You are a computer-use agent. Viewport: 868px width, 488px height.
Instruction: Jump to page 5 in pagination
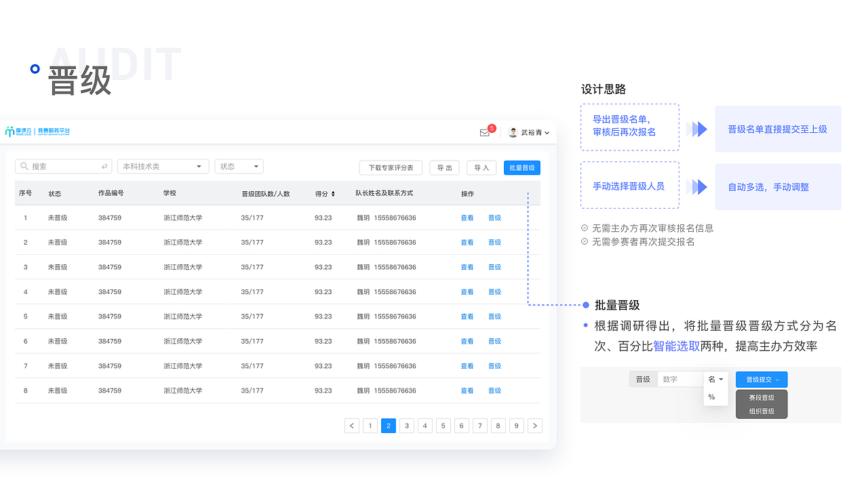(443, 425)
